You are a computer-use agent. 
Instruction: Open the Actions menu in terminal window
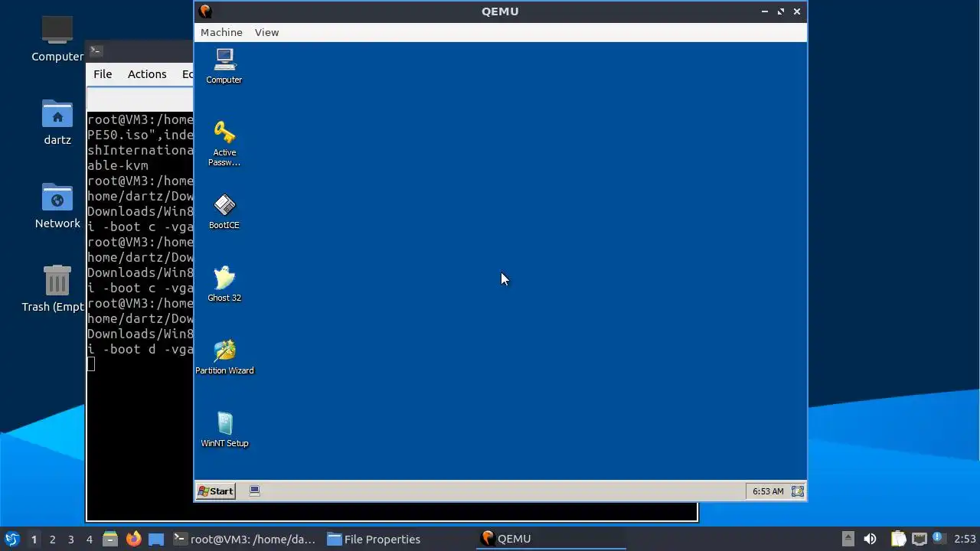147,74
